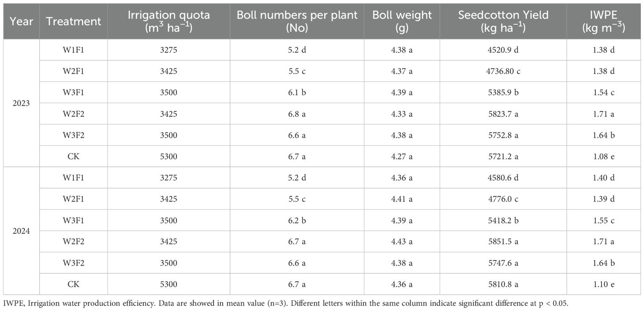Select the Boll numbers per plant header
644x311 pixels.
click(x=297, y=21)
